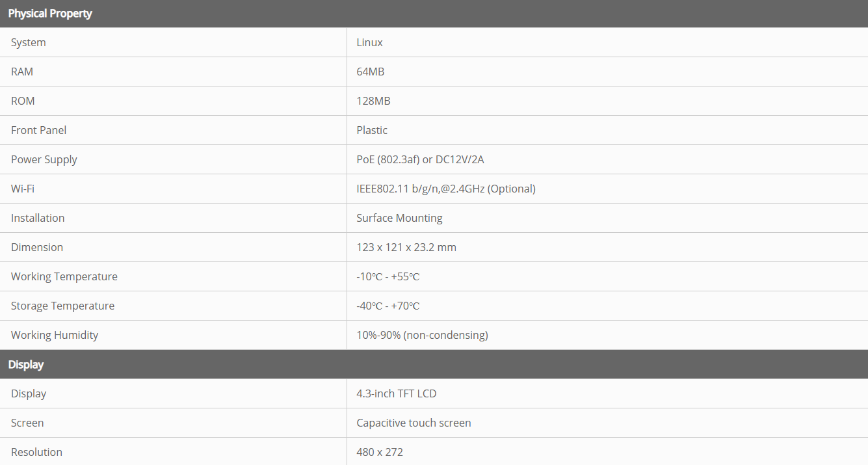The image size is (868, 465).
Task: Select the System row label
Action: (x=29, y=43)
